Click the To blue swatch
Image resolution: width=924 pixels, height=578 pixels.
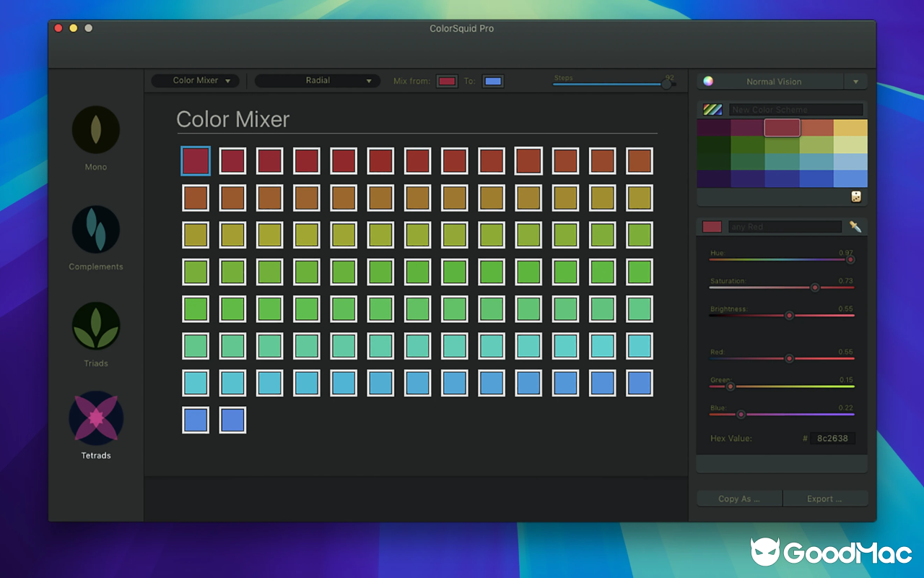[x=492, y=81]
